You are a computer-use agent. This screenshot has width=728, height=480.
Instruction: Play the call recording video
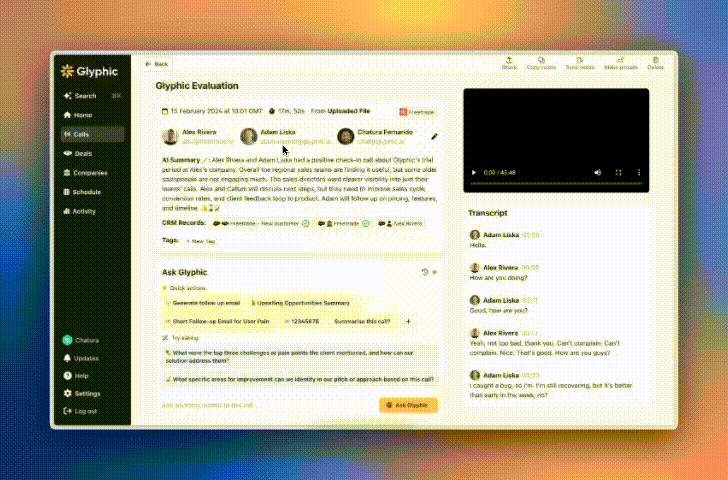pos(474,173)
